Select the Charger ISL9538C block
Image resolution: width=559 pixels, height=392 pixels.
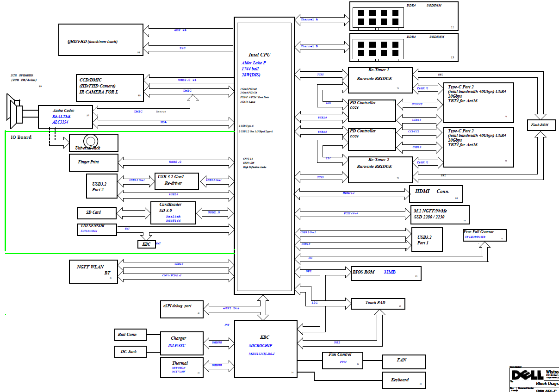click(x=181, y=342)
